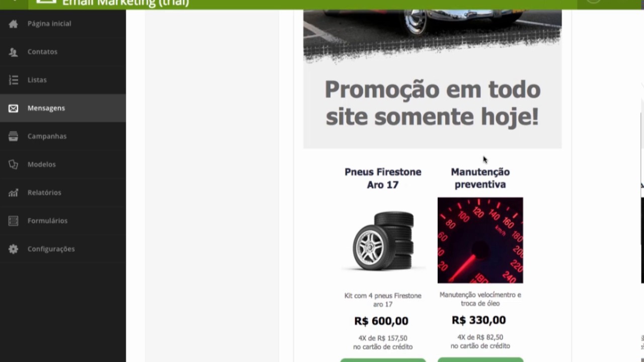Viewport: 644px width, 362px height.
Task: Click the green button under tires offer
Action: click(383, 360)
